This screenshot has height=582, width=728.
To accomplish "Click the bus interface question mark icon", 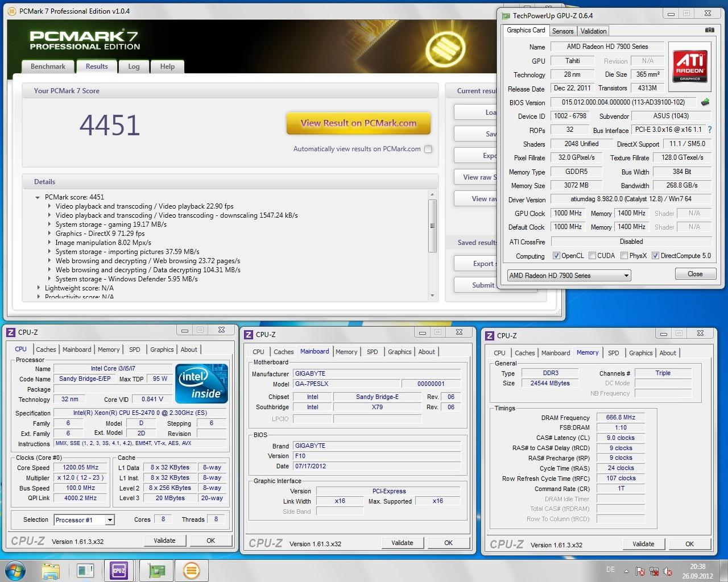I will [x=710, y=130].
